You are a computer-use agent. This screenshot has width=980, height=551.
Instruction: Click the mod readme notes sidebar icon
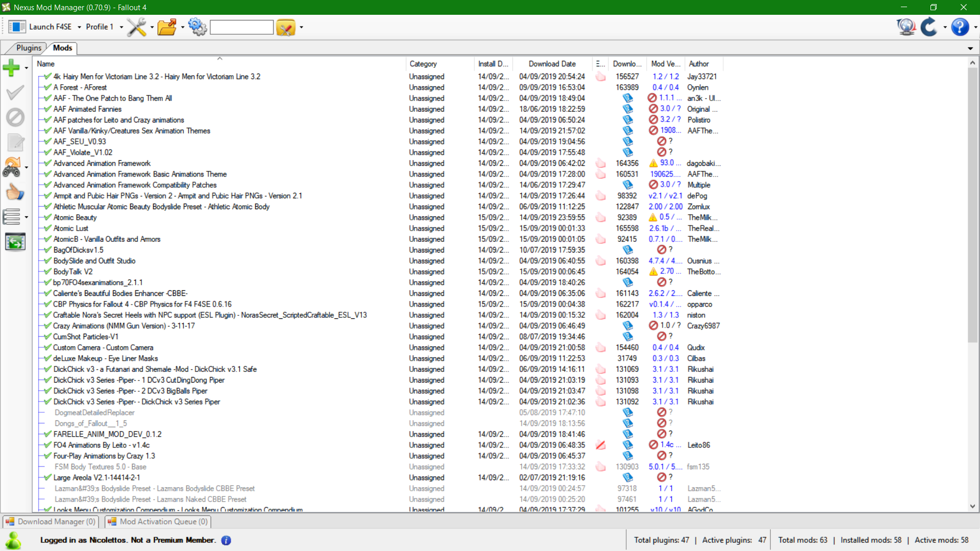(15, 142)
